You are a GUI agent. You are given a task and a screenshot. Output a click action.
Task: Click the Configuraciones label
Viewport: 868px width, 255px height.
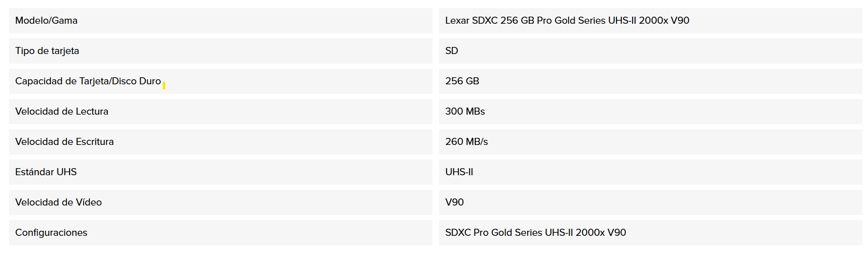[51, 233]
